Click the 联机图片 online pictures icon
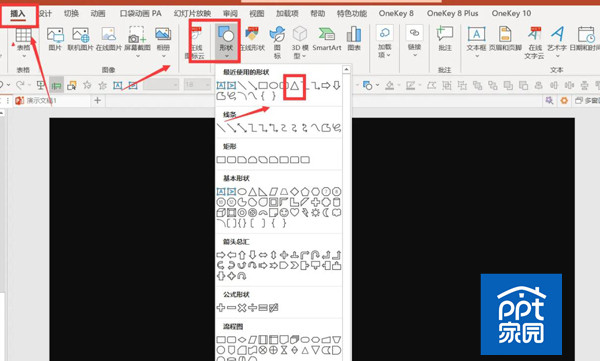The image size is (600, 361). pyautogui.click(x=80, y=35)
